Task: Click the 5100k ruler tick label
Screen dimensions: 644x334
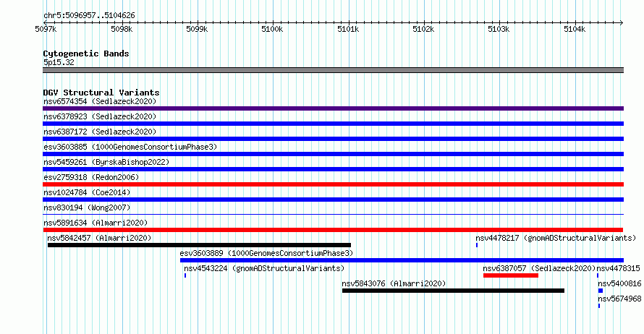Action: point(272,29)
